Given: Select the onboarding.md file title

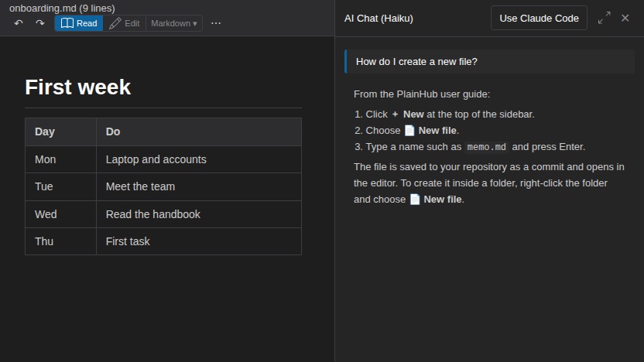Looking at the screenshot, I should pyautogui.click(x=62, y=8).
